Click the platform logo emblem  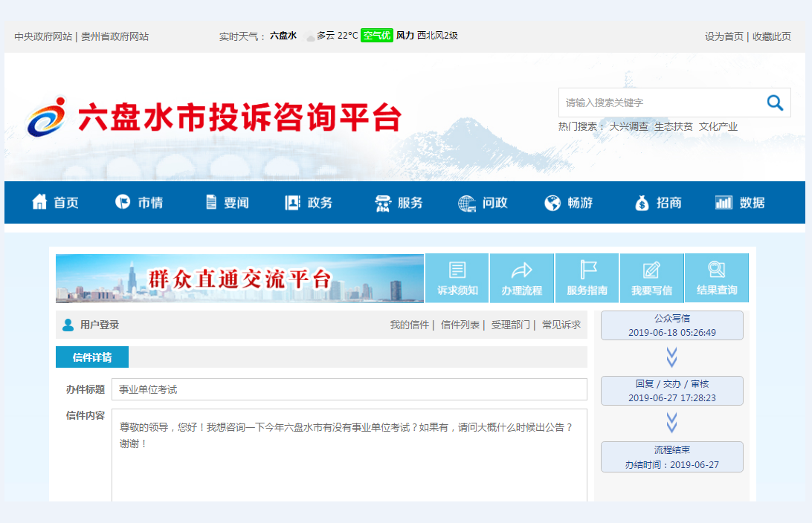coord(46,117)
